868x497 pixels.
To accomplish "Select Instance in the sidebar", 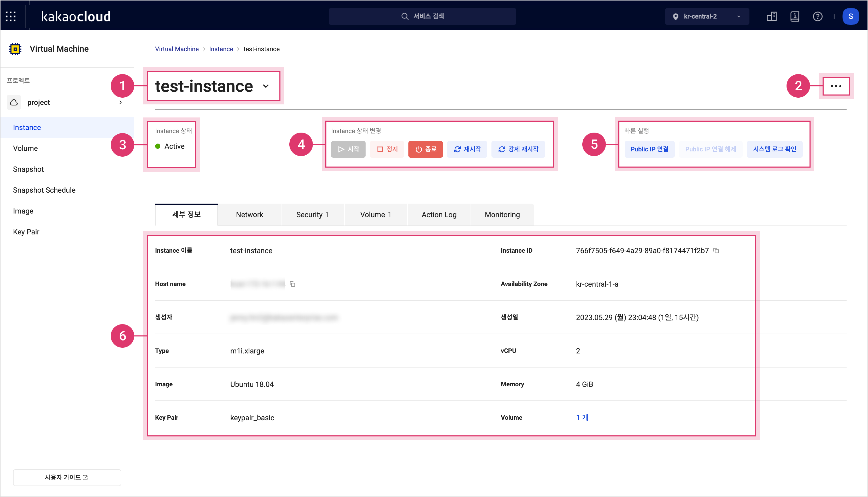I will click(x=67, y=127).
